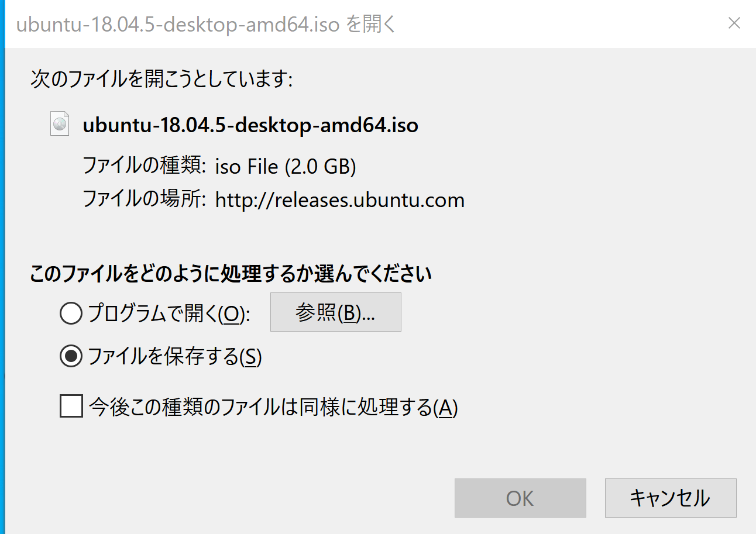This screenshot has height=534, width=756.
Task: Click the title bar text ubuntu-18.04.5-desktop-amd64.iso を開く
Action: coord(207,25)
